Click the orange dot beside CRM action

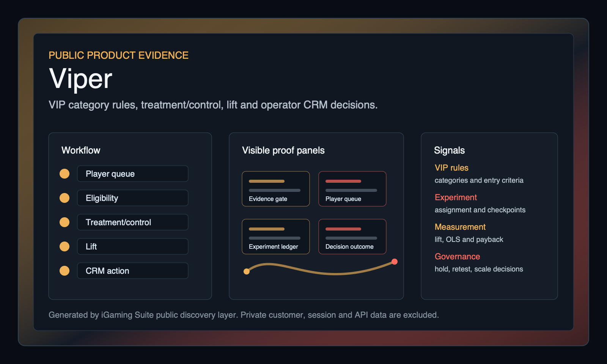click(x=64, y=271)
